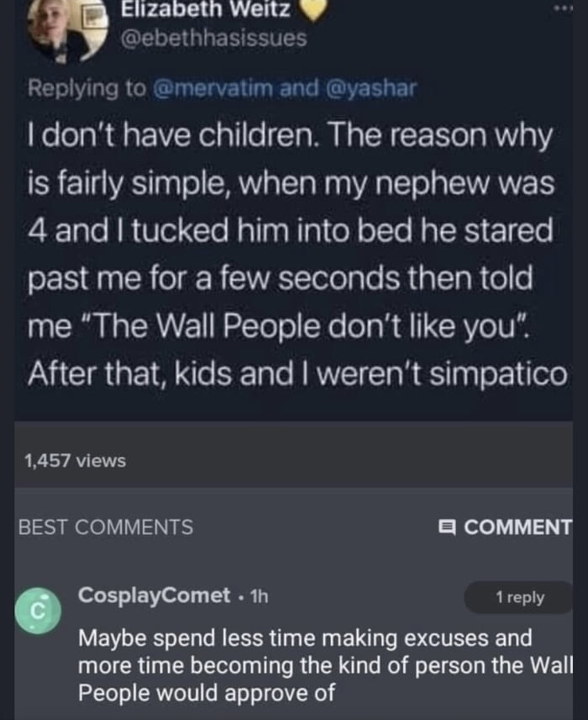Open the BEST COMMENTS sort header
588x720 pixels.
(106, 528)
